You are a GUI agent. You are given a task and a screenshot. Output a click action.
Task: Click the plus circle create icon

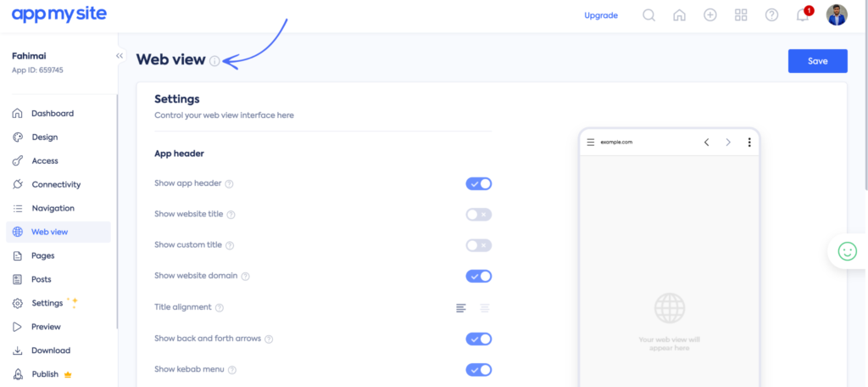click(710, 15)
